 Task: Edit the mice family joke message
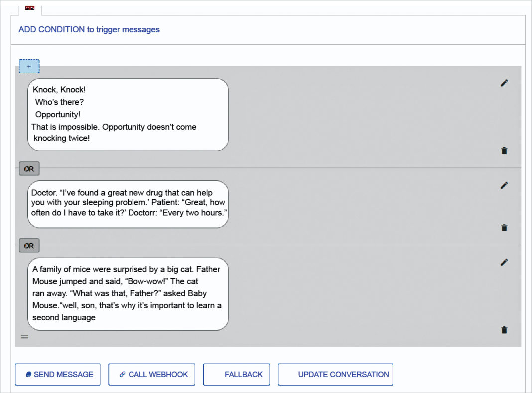[x=504, y=262]
